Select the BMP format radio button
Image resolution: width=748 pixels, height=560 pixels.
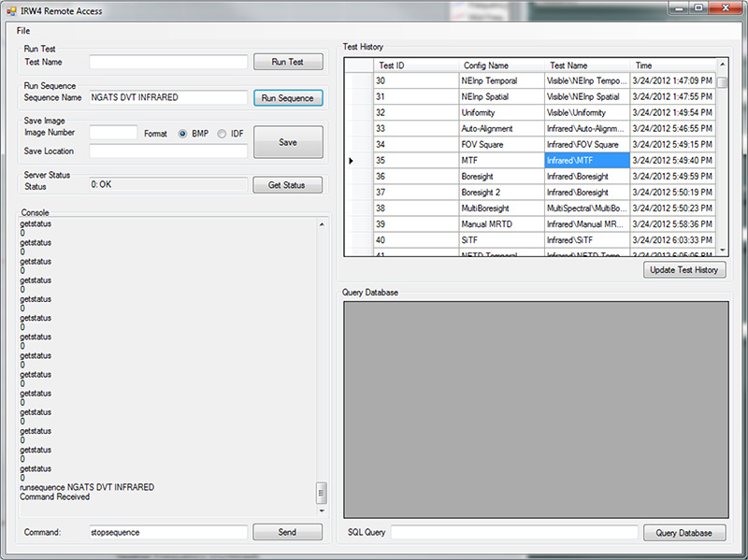click(183, 134)
